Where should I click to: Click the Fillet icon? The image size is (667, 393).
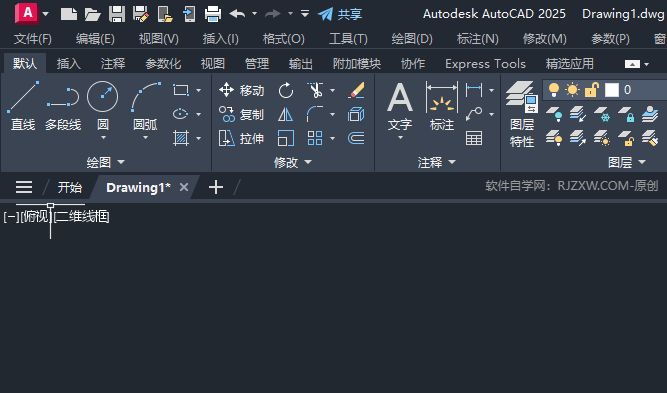(x=315, y=114)
